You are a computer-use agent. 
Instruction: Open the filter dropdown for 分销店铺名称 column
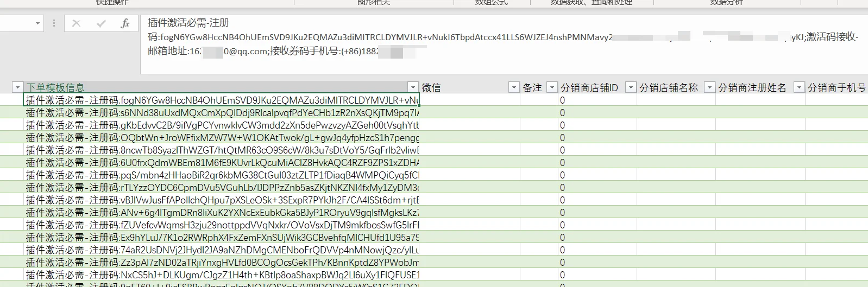709,87
